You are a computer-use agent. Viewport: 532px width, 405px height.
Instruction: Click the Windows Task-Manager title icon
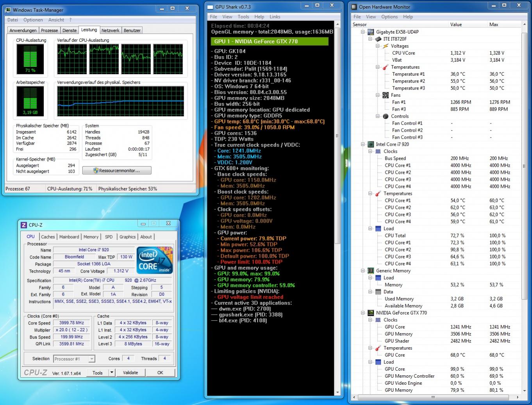point(8,10)
